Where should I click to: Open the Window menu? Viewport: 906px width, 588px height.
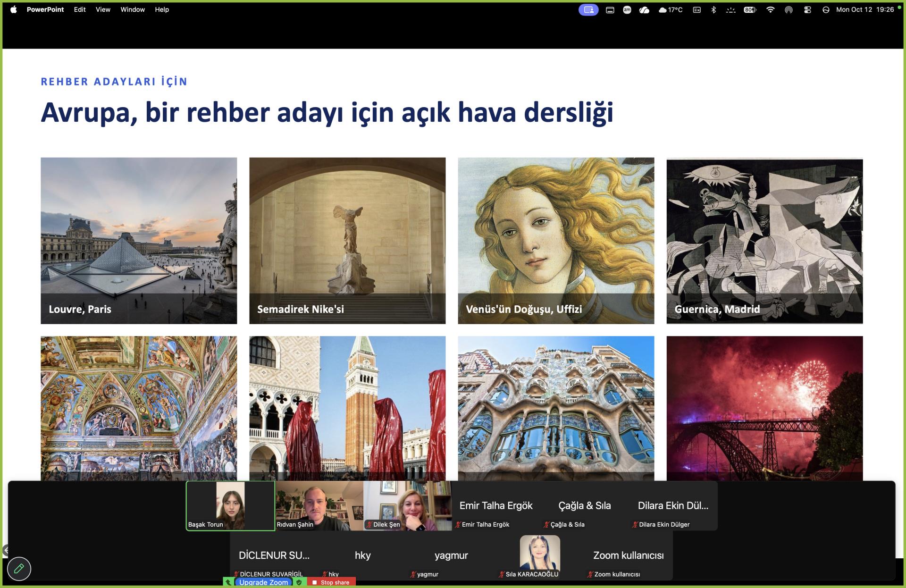click(x=133, y=9)
